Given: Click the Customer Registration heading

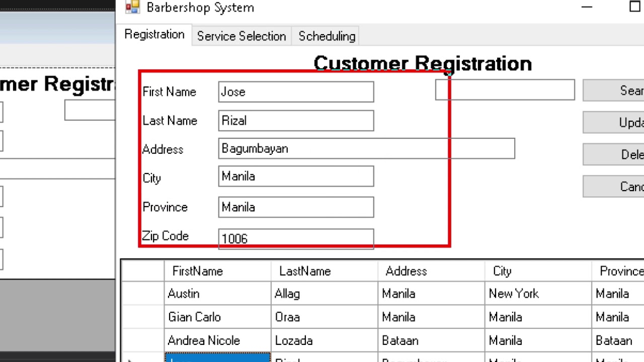Looking at the screenshot, I should click(423, 64).
